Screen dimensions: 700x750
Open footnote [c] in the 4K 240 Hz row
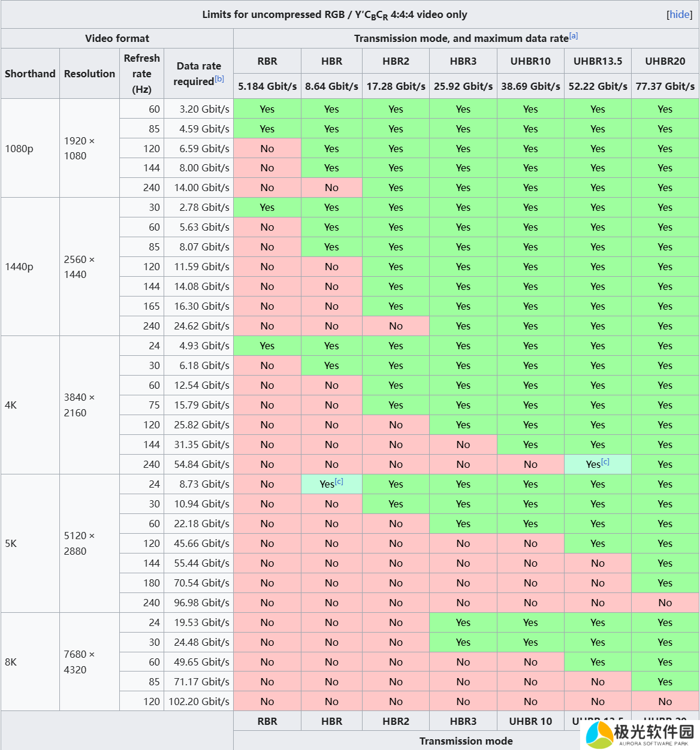coord(605,462)
